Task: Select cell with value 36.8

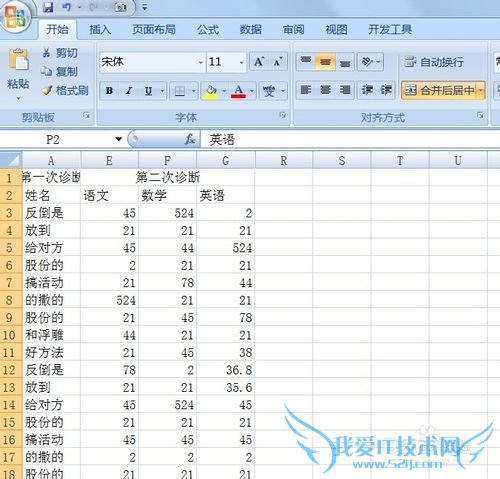Action: (x=225, y=370)
